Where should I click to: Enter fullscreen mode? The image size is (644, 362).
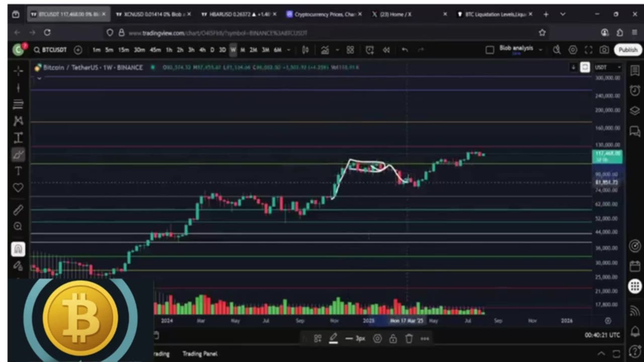point(589,50)
